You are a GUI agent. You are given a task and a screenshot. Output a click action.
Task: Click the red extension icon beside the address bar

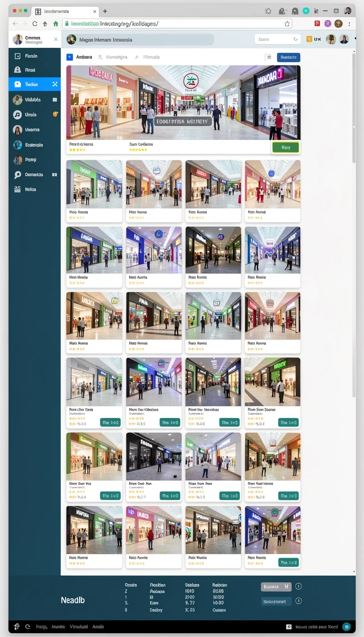[317, 23]
